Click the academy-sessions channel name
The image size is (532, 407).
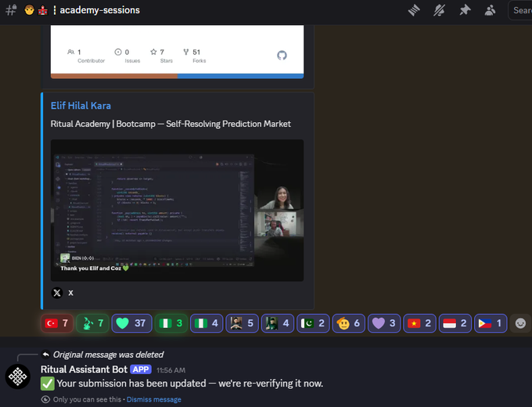(100, 10)
